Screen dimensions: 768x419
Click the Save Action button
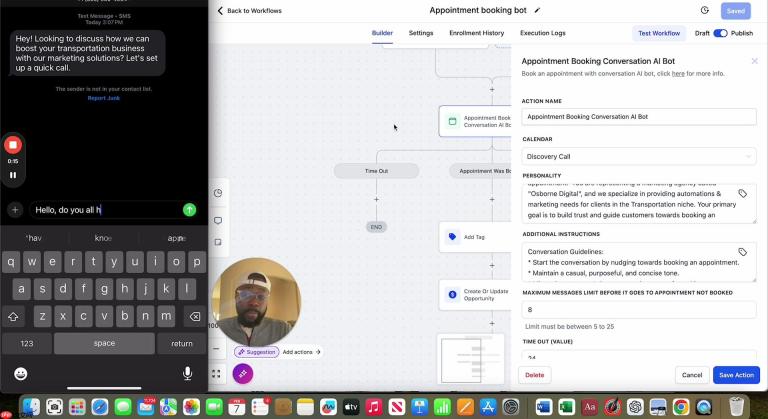tap(736, 375)
